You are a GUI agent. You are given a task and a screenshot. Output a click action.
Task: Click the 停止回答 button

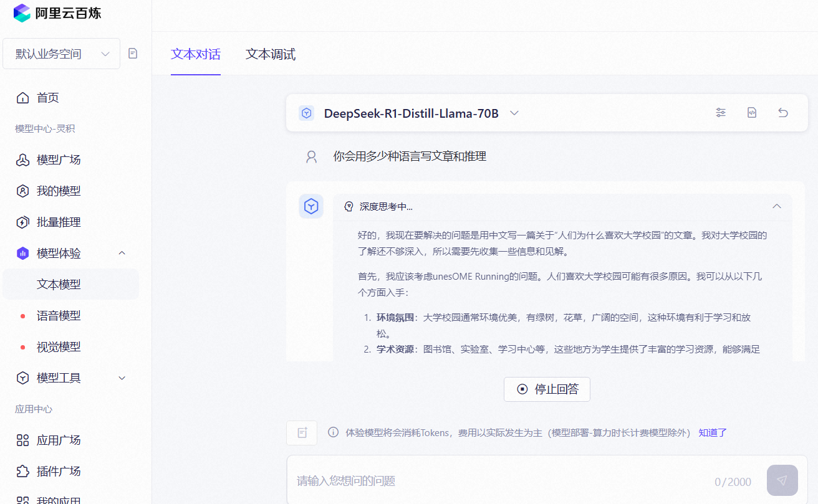click(x=547, y=389)
